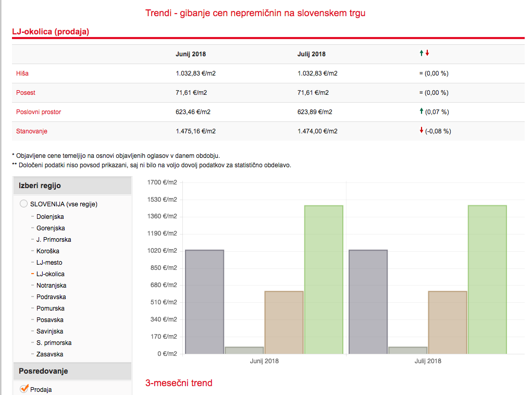The height and width of the screenshot is (395, 532).
Task: Choose the Dolenjska region
Action: coord(50,217)
